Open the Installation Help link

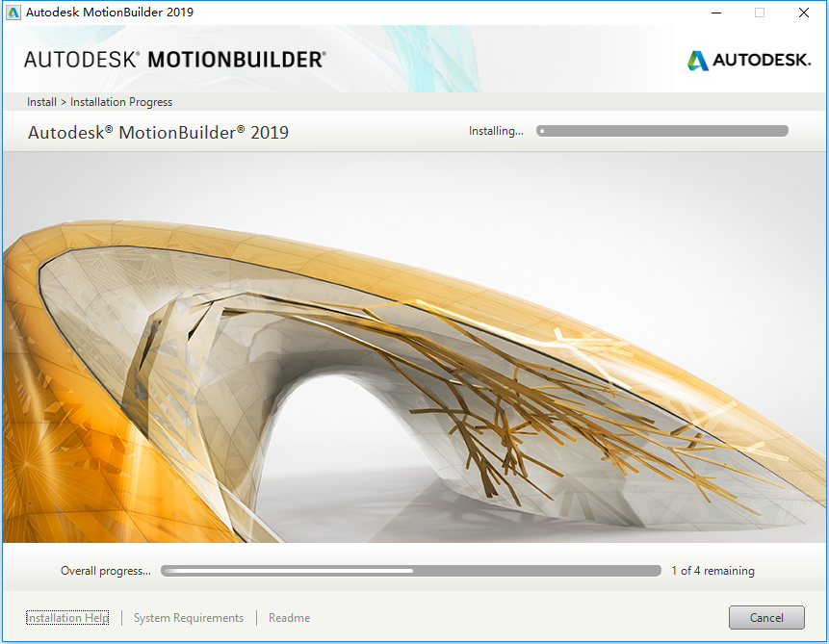(x=67, y=618)
